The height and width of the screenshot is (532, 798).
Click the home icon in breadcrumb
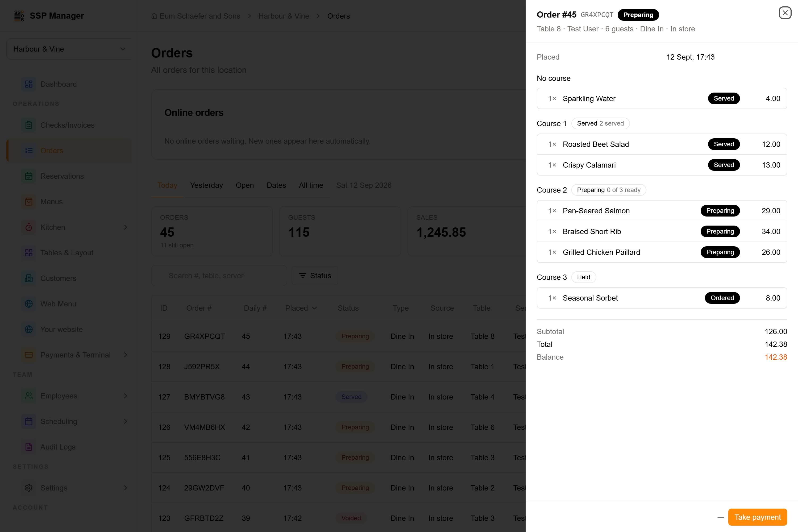pyautogui.click(x=154, y=16)
